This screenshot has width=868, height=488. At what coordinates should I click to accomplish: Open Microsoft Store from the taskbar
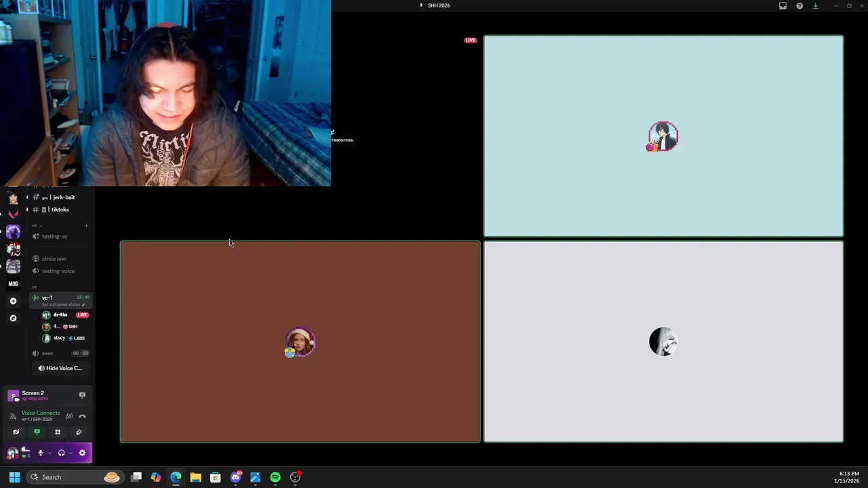pos(216,477)
